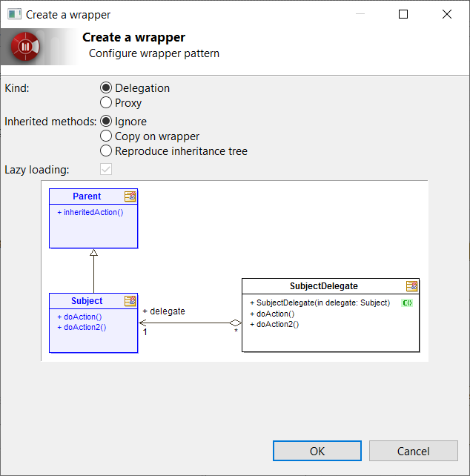Click doAction2() in SubjectDelegate class
The width and height of the screenshot is (470, 476).
coord(274,324)
